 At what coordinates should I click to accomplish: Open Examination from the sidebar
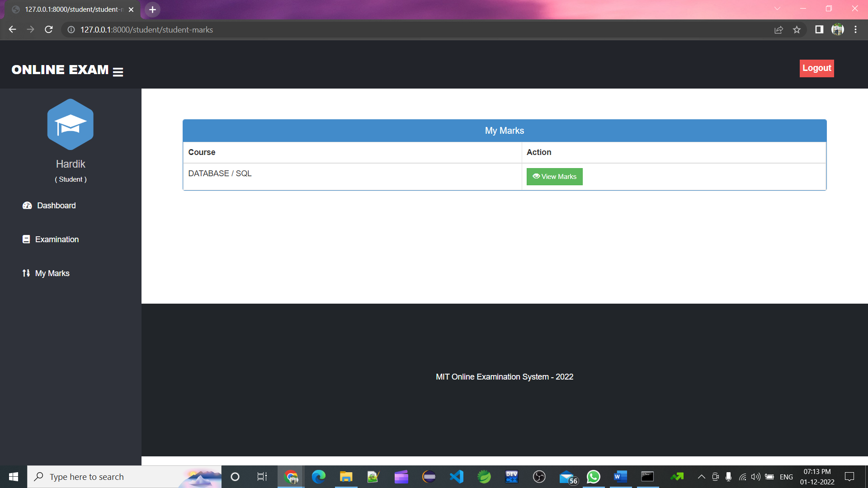point(57,239)
